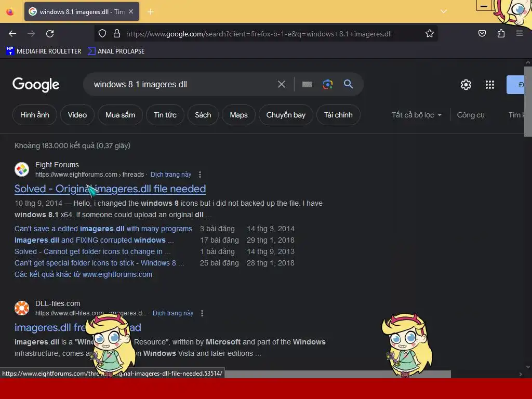Click the DLL-files.com favicon
This screenshot has width=532, height=399.
(22, 308)
